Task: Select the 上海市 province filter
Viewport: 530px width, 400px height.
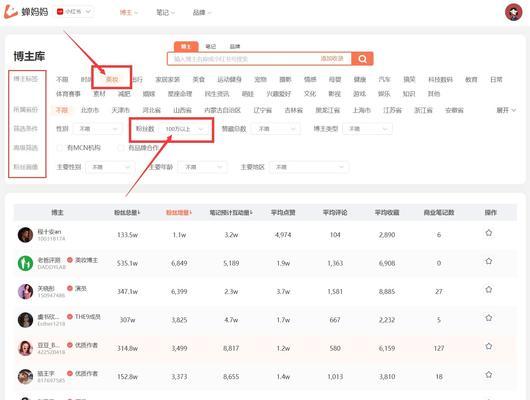Action: (362, 110)
